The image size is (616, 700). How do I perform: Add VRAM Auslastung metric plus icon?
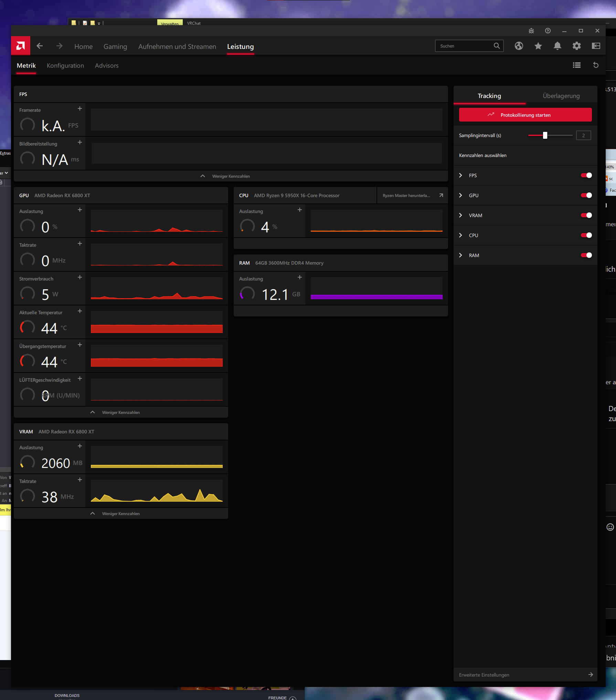[x=80, y=446]
